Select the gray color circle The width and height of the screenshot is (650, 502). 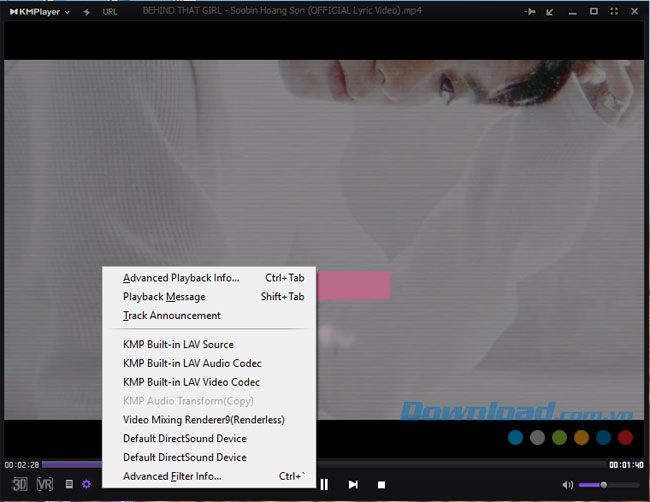pyautogui.click(x=537, y=437)
